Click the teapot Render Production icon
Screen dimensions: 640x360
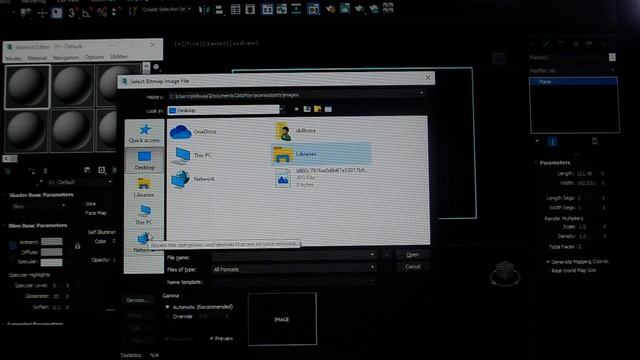(359, 9)
